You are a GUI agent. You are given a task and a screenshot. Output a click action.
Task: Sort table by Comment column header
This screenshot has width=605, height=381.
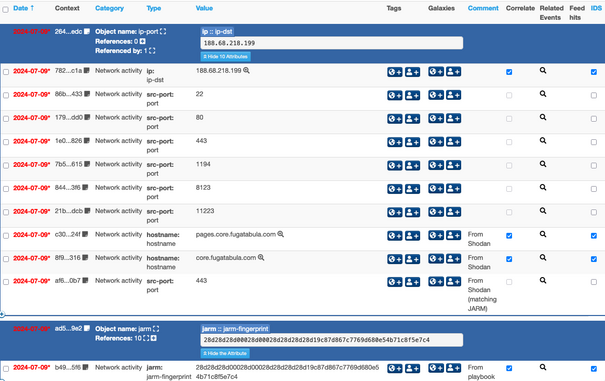tap(483, 8)
